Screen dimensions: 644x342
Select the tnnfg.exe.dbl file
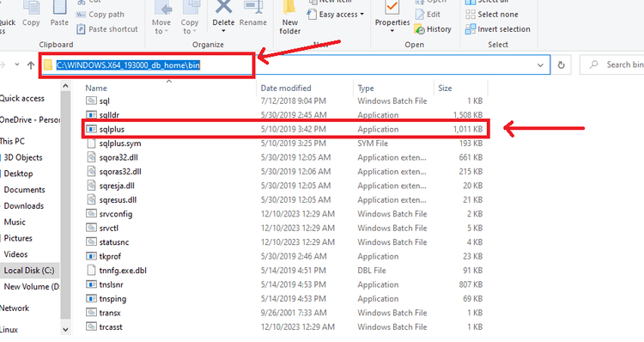[x=123, y=271]
